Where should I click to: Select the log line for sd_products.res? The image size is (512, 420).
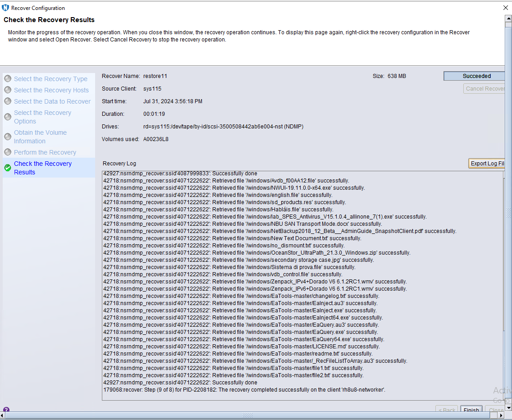click(x=224, y=202)
